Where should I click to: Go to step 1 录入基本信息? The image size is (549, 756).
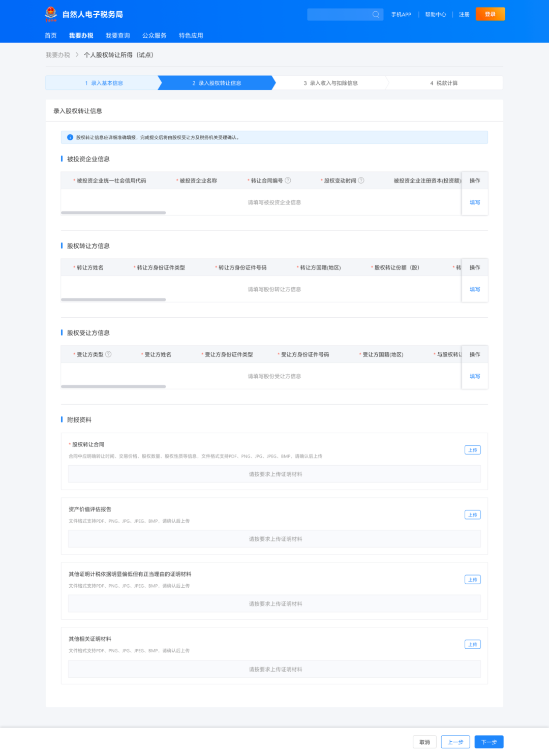click(104, 83)
